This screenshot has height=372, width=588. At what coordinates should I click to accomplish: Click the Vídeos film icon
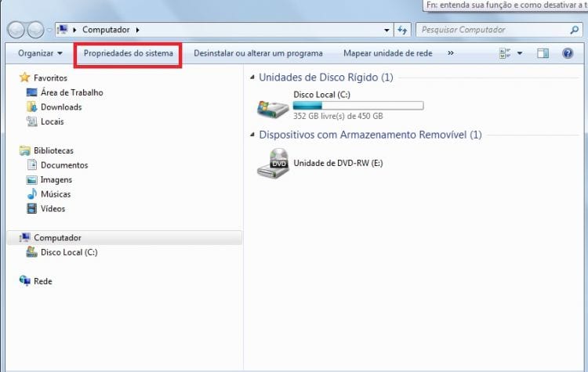click(x=32, y=208)
